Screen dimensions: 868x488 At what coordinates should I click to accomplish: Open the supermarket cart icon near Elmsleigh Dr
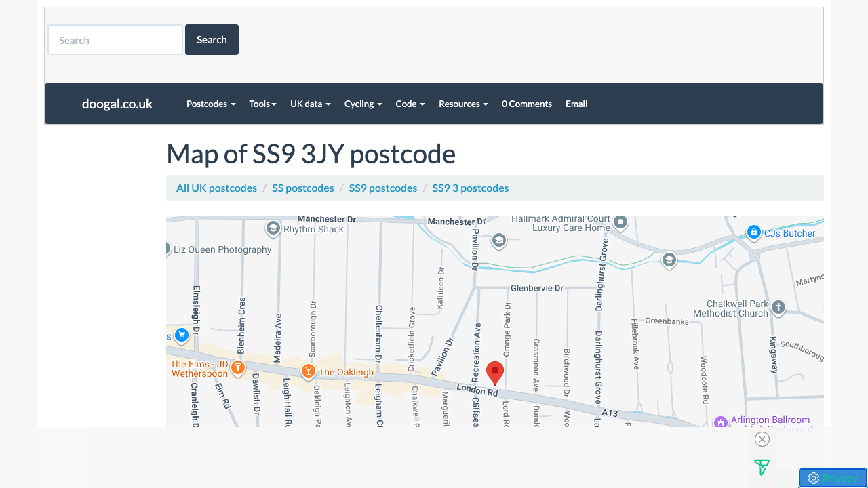181,335
